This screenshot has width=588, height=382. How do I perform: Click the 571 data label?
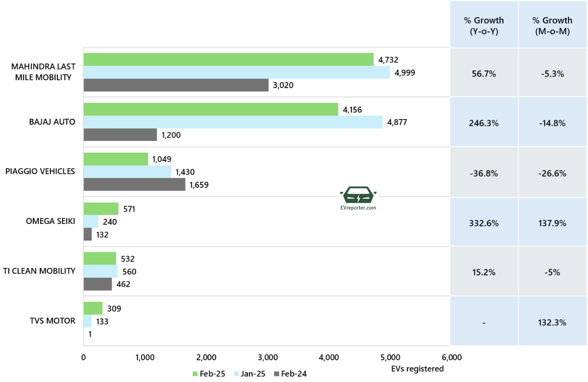click(129, 209)
